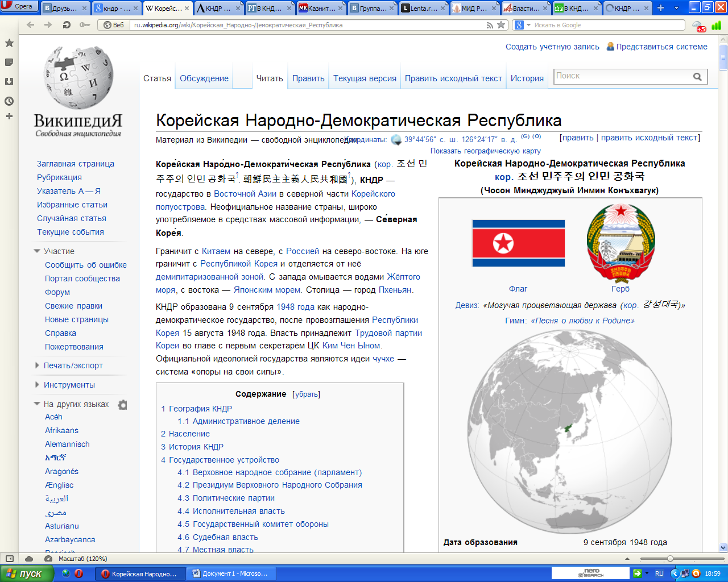Reload the page with the refresh icon
The image size is (728, 582).
pos(67,25)
